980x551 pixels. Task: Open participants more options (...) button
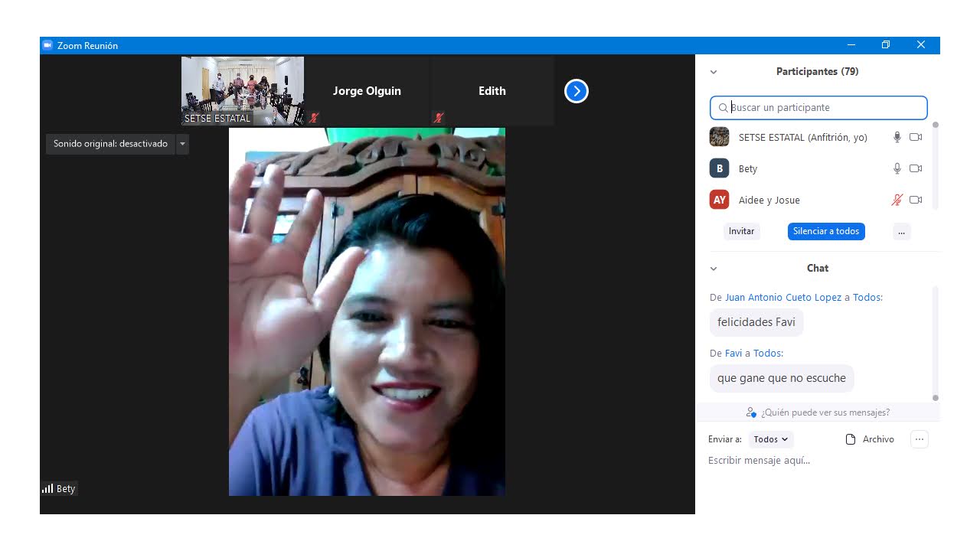[x=902, y=231]
